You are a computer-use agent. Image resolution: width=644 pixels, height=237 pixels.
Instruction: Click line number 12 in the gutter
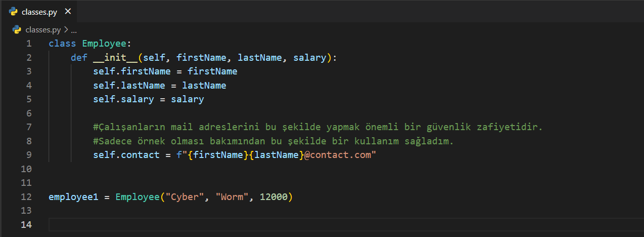(26, 197)
